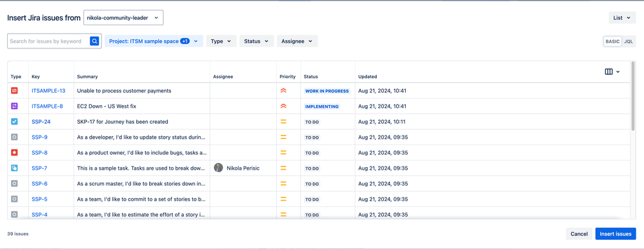
Task: Click the Cancel button
Action: pyautogui.click(x=579, y=234)
